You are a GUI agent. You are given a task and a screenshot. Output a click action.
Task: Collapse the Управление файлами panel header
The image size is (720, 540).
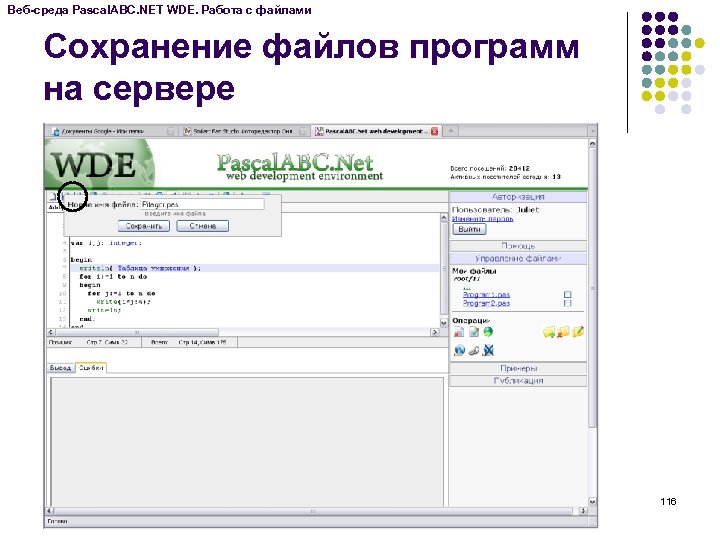518,259
